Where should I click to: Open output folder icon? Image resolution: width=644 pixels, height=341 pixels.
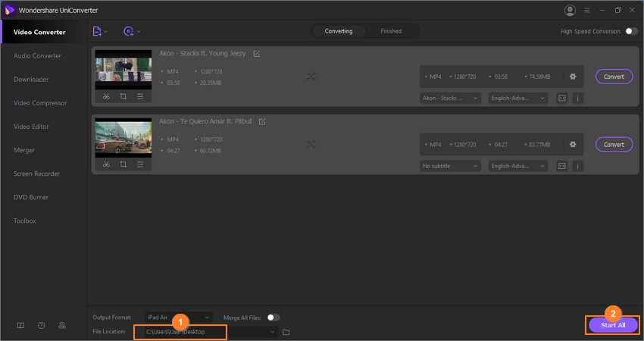(x=286, y=332)
